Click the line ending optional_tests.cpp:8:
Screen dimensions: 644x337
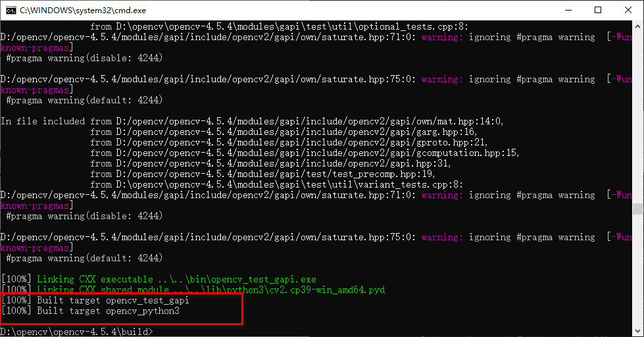pyautogui.click(x=280, y=27)
